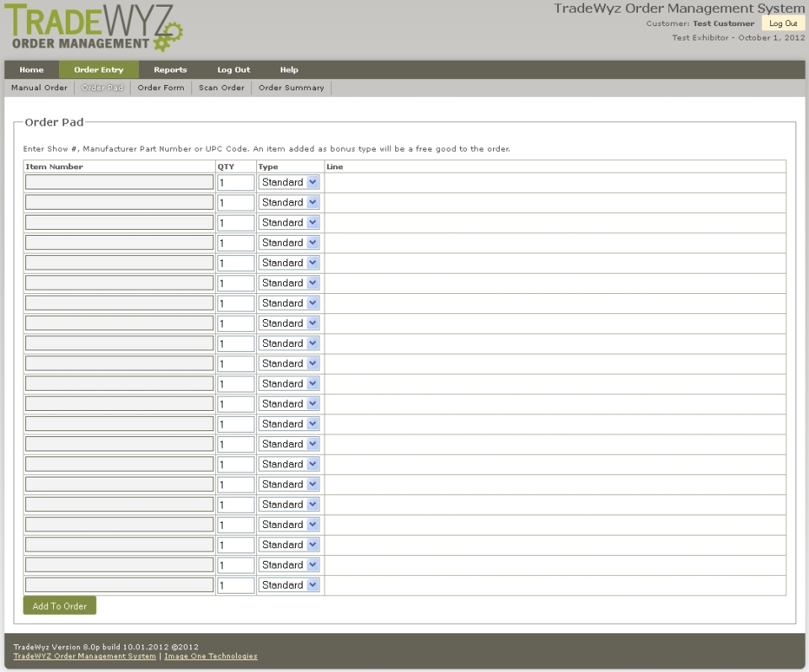Screen dimensions: 809x672
Task: Expand the Type dropdown in first row
Action: 289,182
